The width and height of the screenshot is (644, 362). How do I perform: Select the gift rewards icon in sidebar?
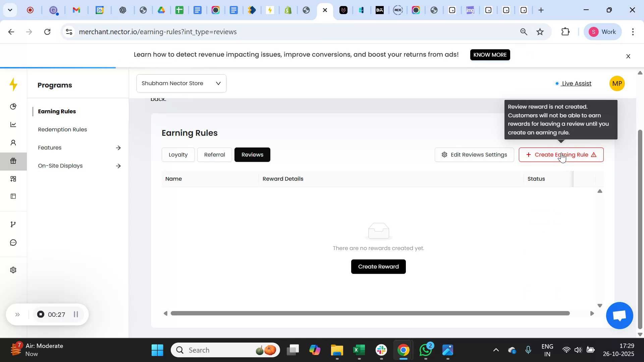click(13, 161)
